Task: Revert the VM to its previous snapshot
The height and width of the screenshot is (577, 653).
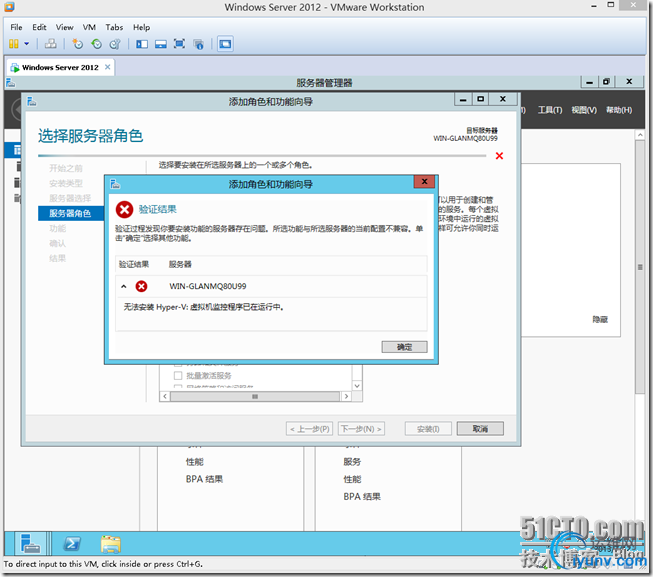Action: [x=97, y=44]
